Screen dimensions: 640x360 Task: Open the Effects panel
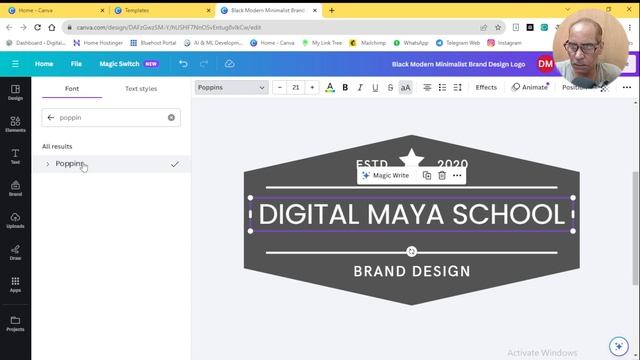click(486, 87)
